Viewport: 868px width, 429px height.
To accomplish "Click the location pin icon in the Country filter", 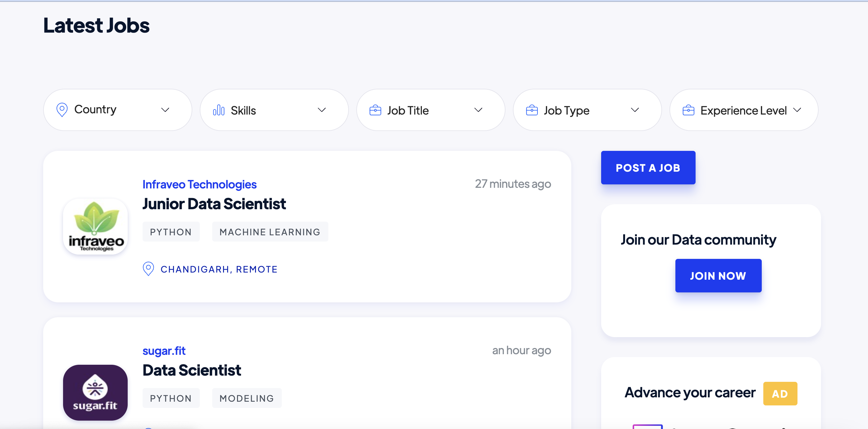I will 62,110.
